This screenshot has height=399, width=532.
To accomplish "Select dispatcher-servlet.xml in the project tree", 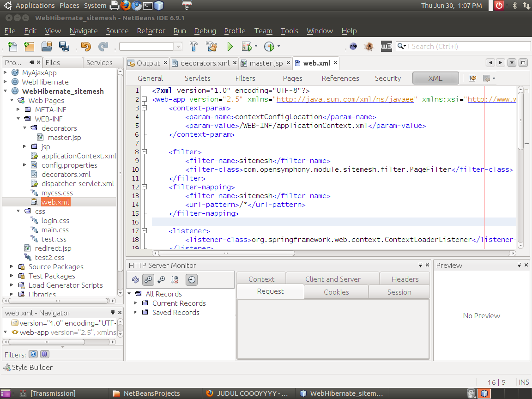I will click(78, 183).
